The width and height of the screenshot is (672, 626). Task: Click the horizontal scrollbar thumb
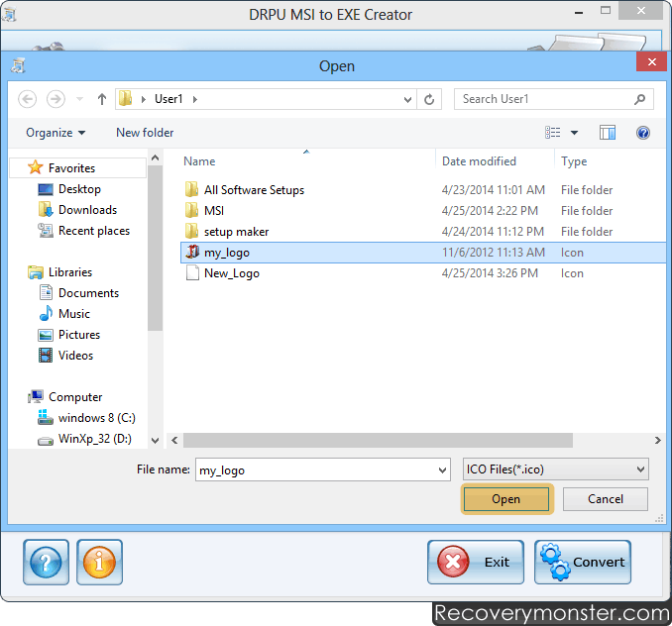(378, 440)
